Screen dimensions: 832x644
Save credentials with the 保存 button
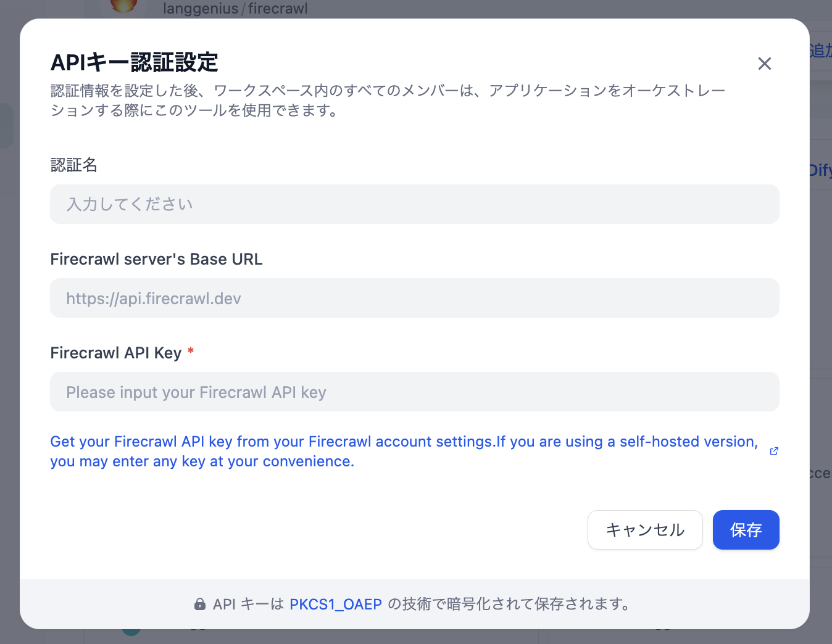click(x=746, y=530)
